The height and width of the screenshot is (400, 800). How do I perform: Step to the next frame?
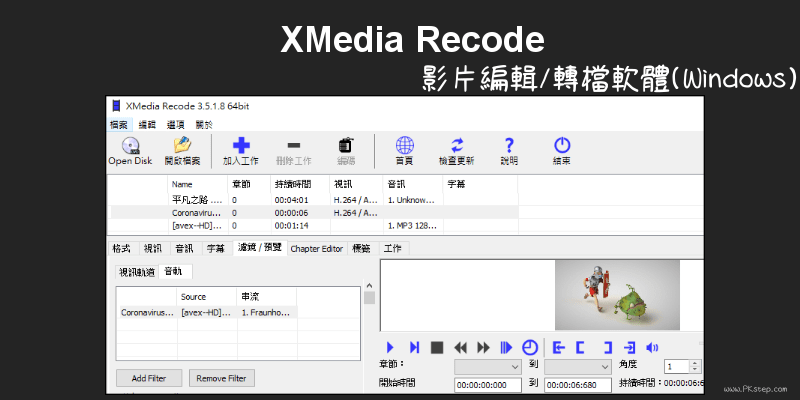[414, 348]
